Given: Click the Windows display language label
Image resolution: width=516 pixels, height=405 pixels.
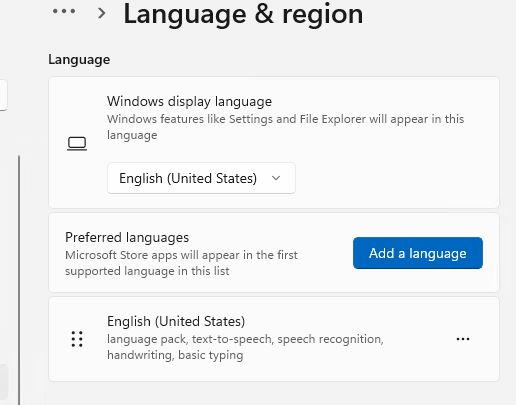Looking at the screenshot, I should [x=189, y=101].
